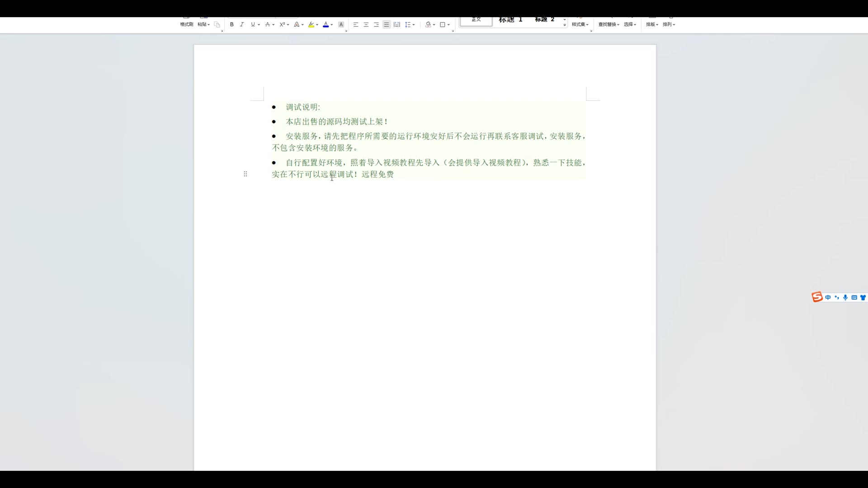868x488 pixels.
Task: Click the paragraph drag handle beside text
Action: click(x=245, y=174)
